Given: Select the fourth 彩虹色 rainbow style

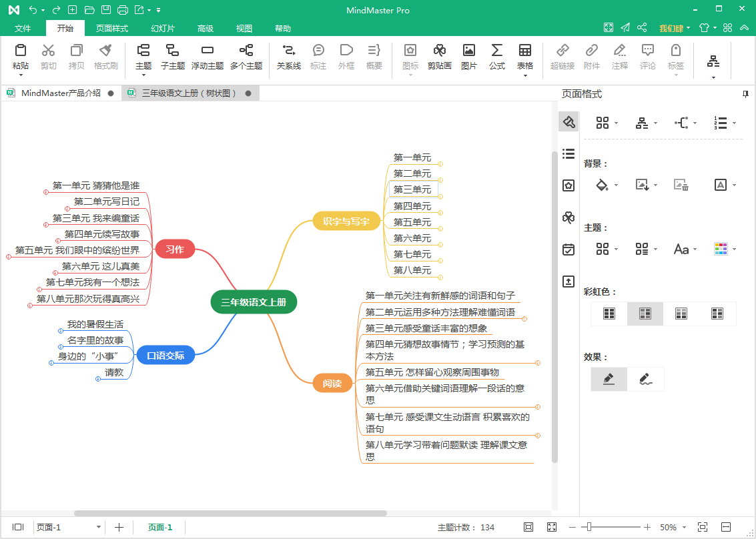Looking at the screenshot, I should click(x=717, y=314).
